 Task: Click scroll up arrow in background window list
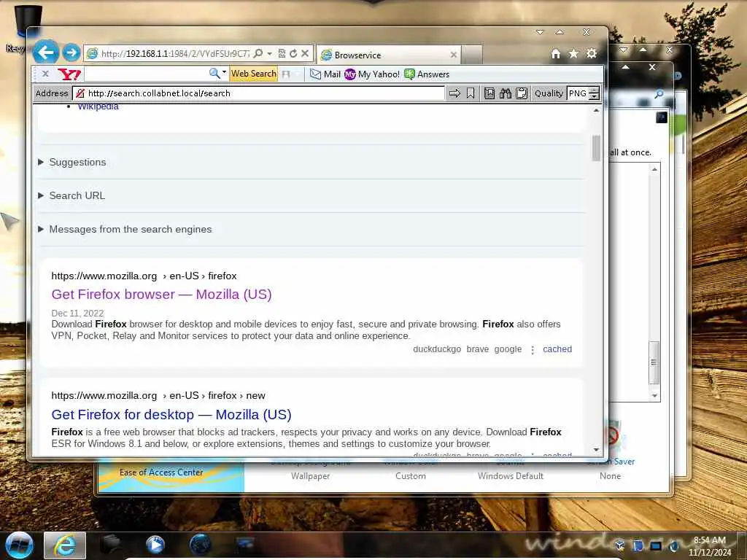click(654, 169)
